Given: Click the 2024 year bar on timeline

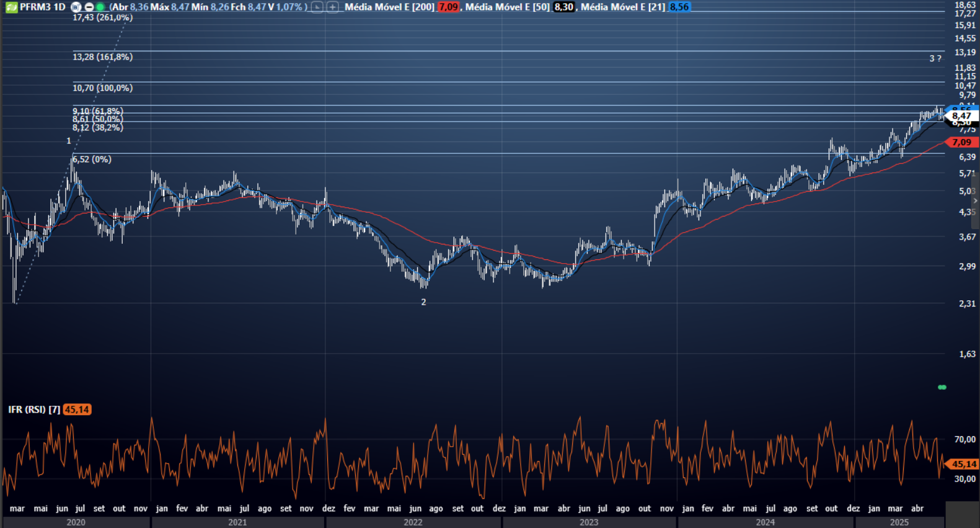Looking at the screenshot, I should tap(765, 522).
